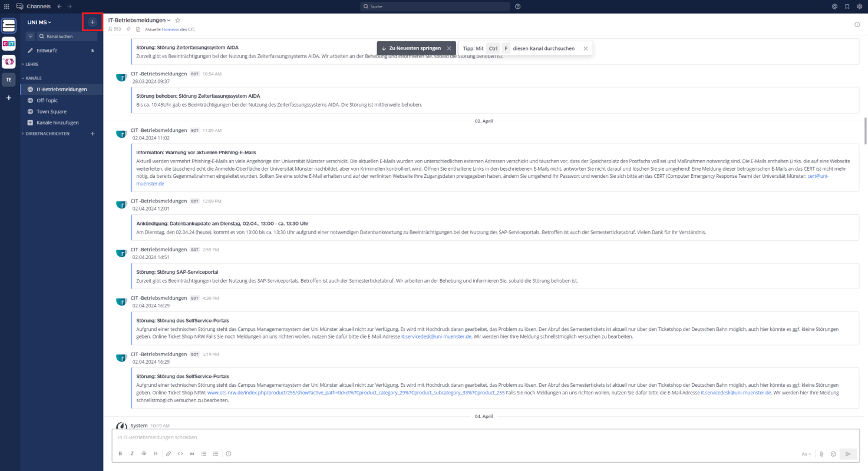The width and height of the screenshot is (868, 471).
Task: Apply strikethrough formatting in the message editor
Action: point(144,454)
